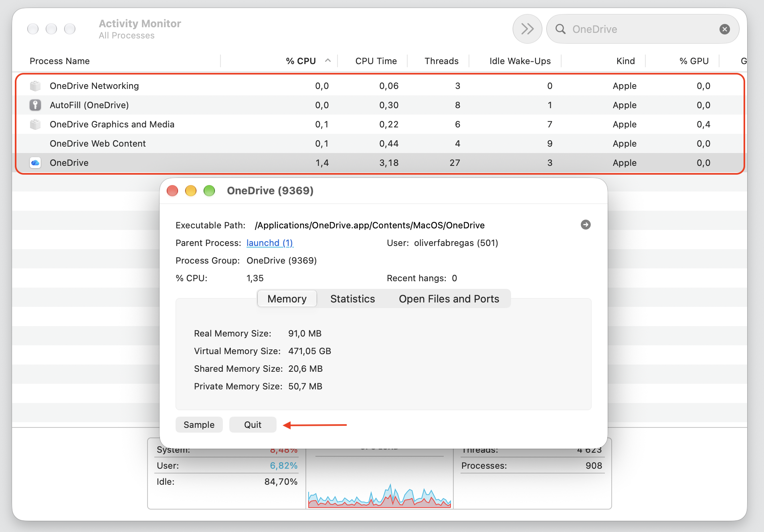Click the Sample button

click(x=199, y=425)
